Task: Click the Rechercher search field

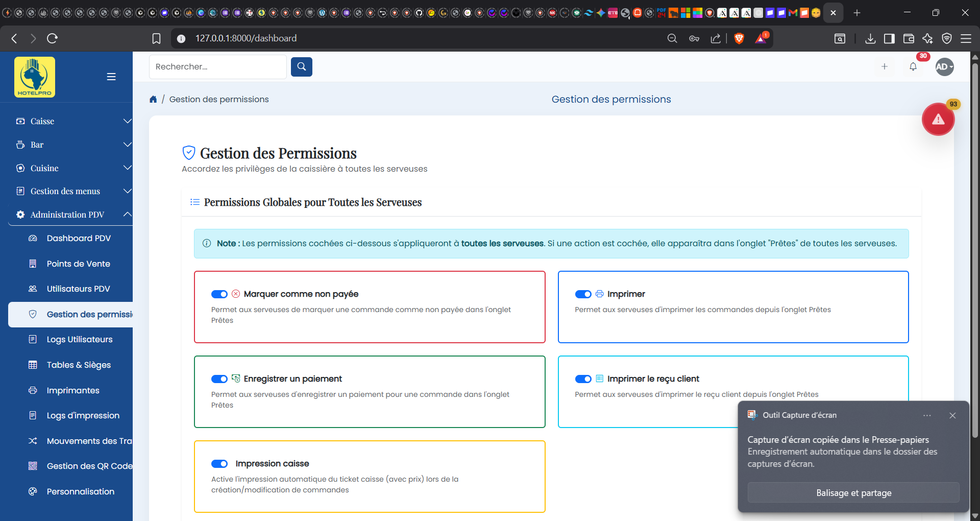Action: 218,67
